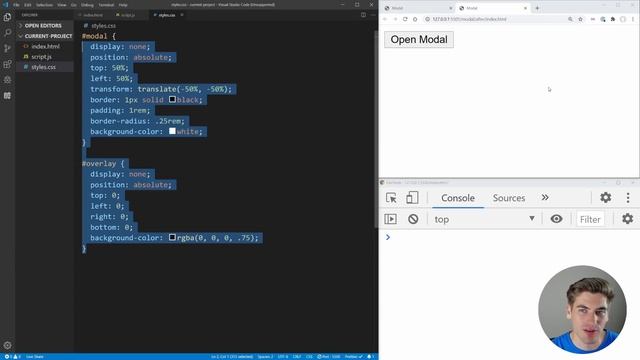The width and height of the screenshot is (640, 360).
Task: Open index.html in the explorer
Action: click(45, 47)
